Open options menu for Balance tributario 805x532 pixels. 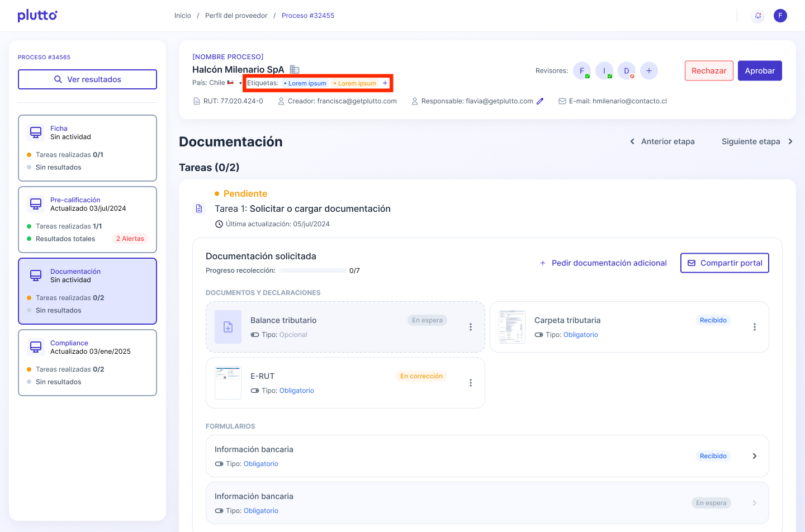pyautogui.click(x=470, y=327)
